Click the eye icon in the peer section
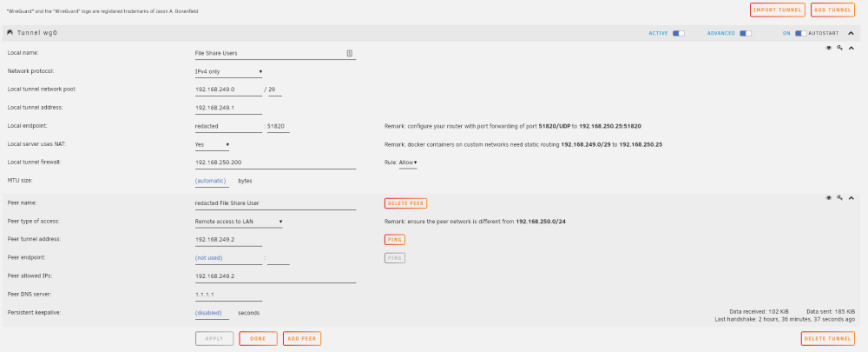 coord(829,198)
